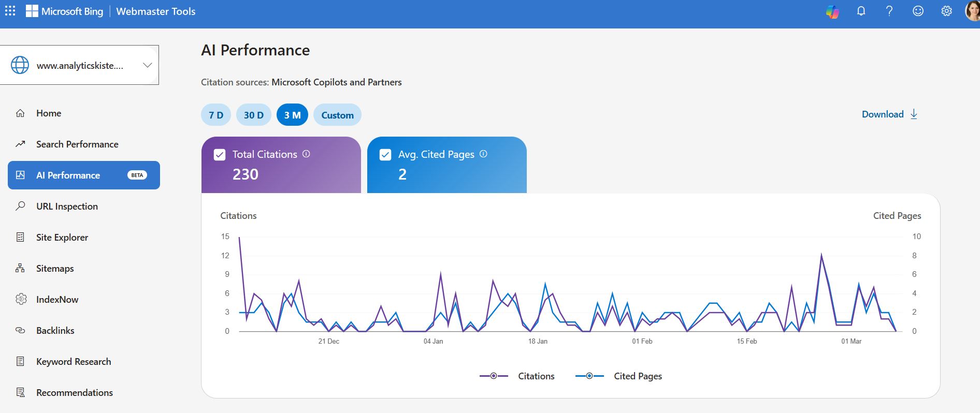Select the 30 D date range
980x413 pixels.
pyautogui.click(x=254, y=115)
